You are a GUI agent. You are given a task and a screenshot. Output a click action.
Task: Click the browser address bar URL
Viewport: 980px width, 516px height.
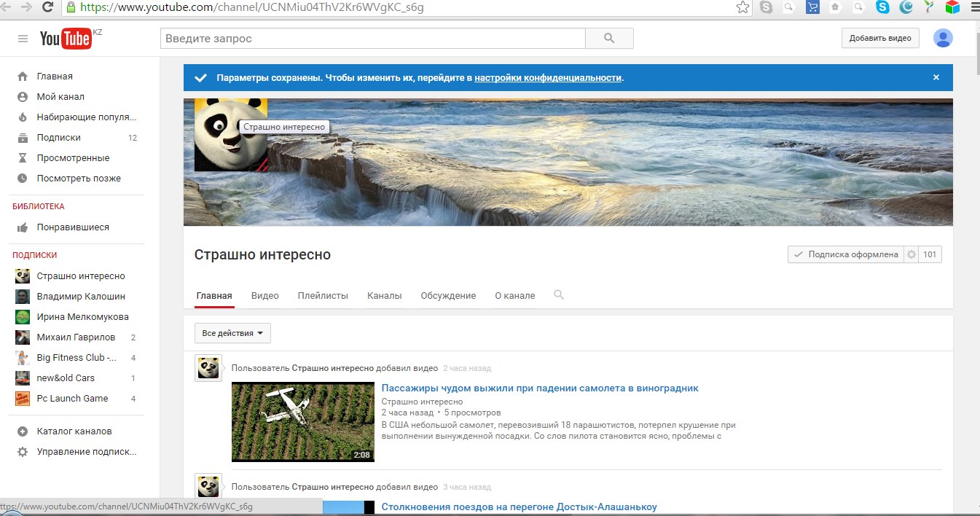pos(251,7)
